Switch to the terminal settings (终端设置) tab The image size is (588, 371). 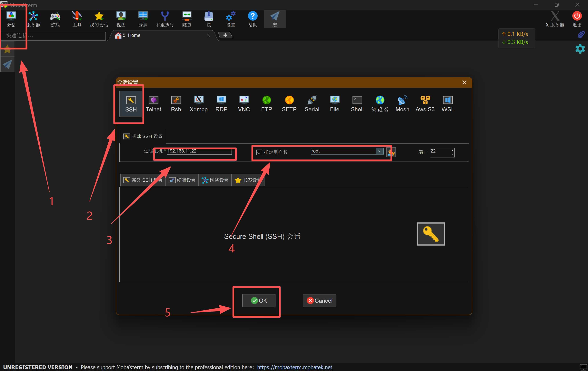(182, 180)
